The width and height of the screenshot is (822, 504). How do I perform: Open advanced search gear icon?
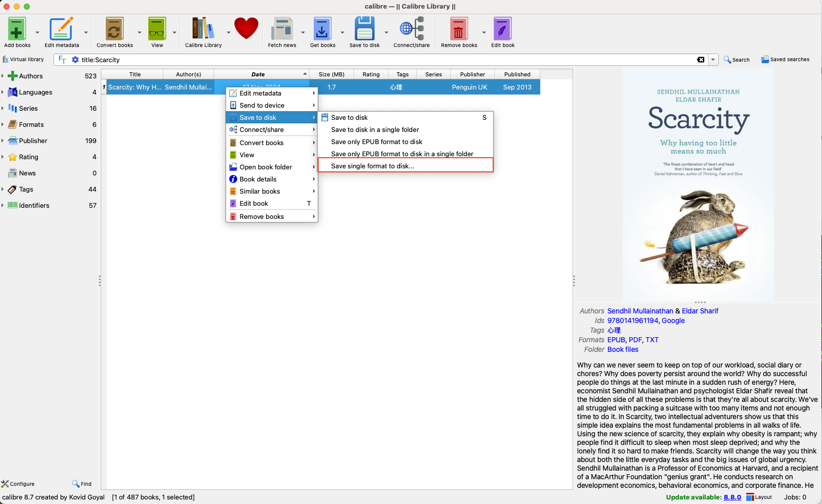click(x=75, y=60)
